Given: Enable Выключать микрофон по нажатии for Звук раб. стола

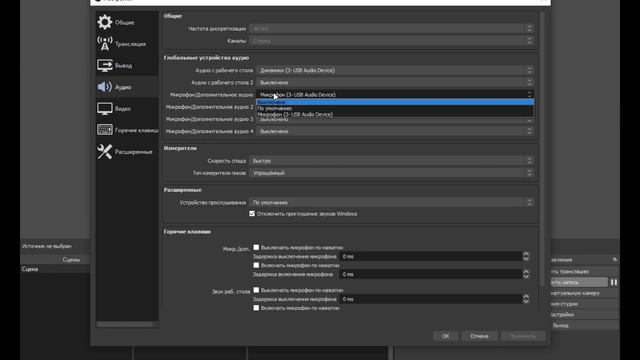Looking at the screenshot, I should click(256, 290).
